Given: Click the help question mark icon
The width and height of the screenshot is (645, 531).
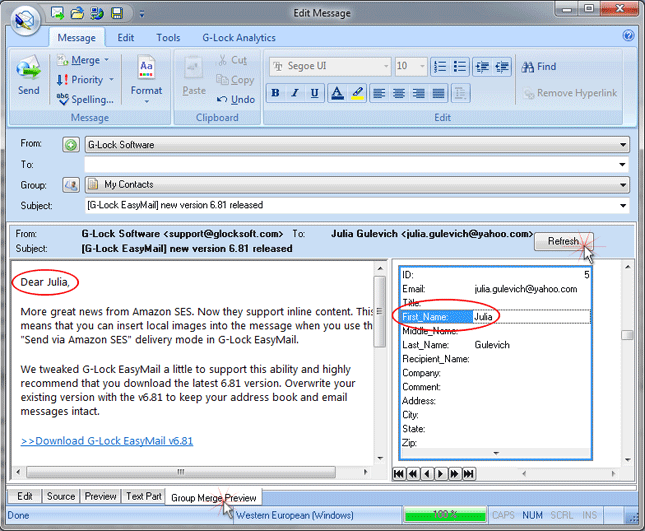Looking at the screenshot, I should click(628, 36).
